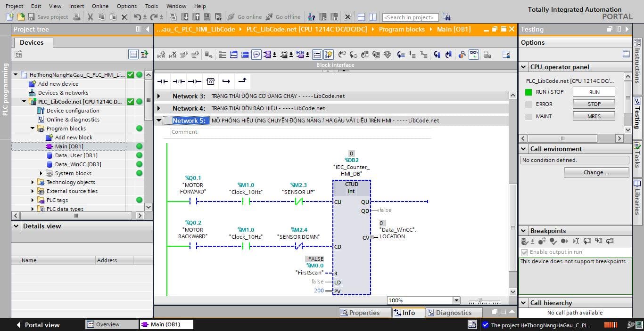Click the Search in project field
Image resolution: width=644 pixels, height=331 pixels.
[x=411, y=17]
